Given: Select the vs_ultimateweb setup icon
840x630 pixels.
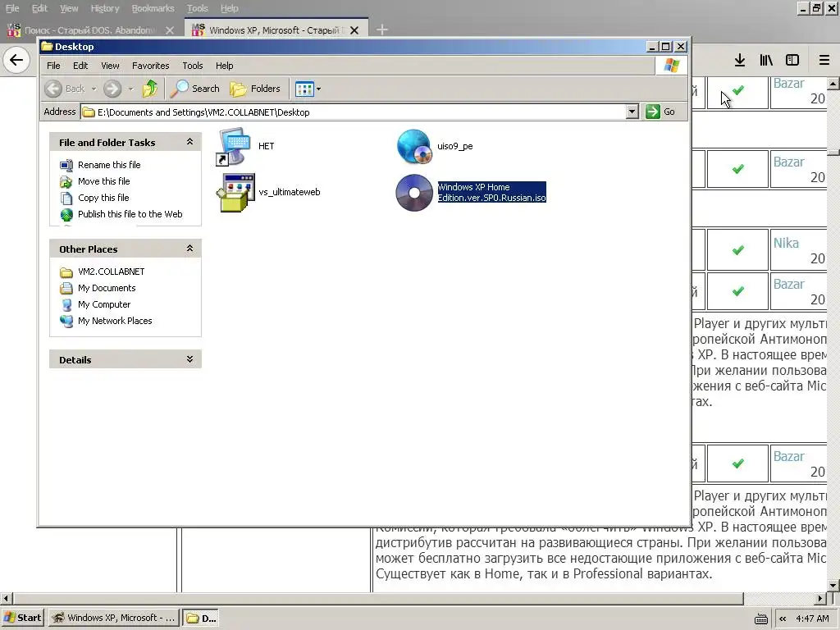Looking at the screenshot, I should tap(235, 192).
